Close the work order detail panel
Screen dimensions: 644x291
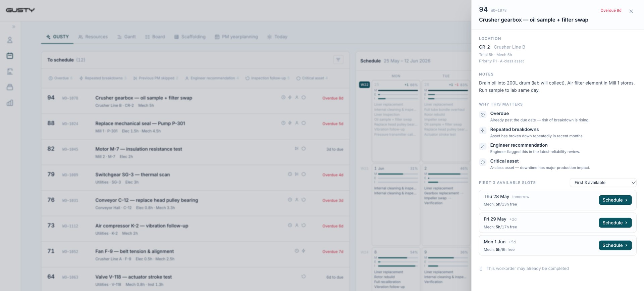631,11
